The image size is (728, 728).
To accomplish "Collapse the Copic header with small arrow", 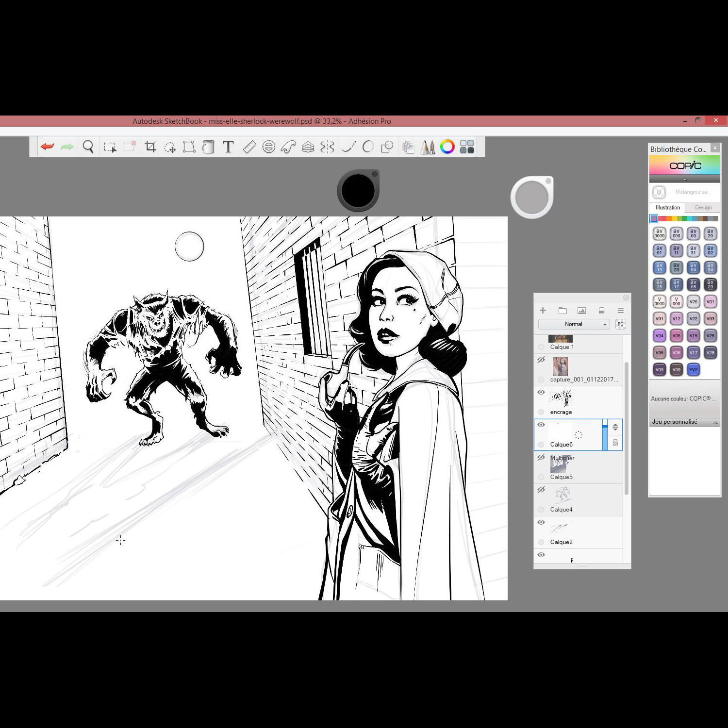I will [x=685, y=179].
